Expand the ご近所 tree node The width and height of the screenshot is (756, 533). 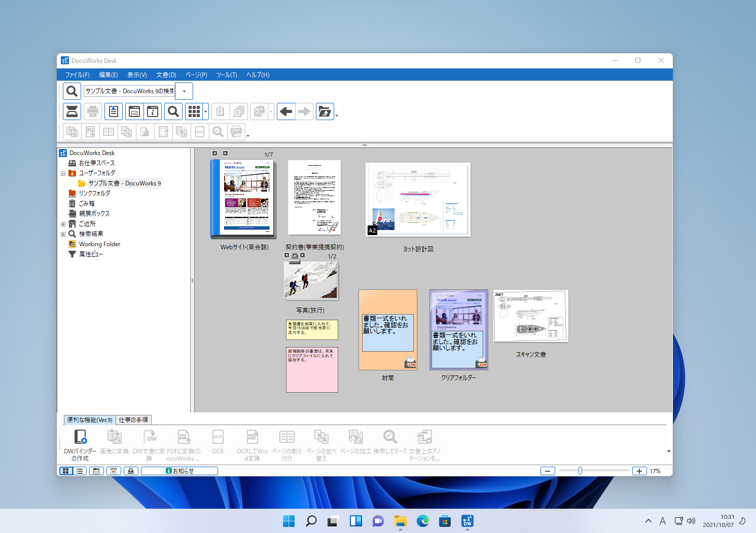(x=63, y=224)
